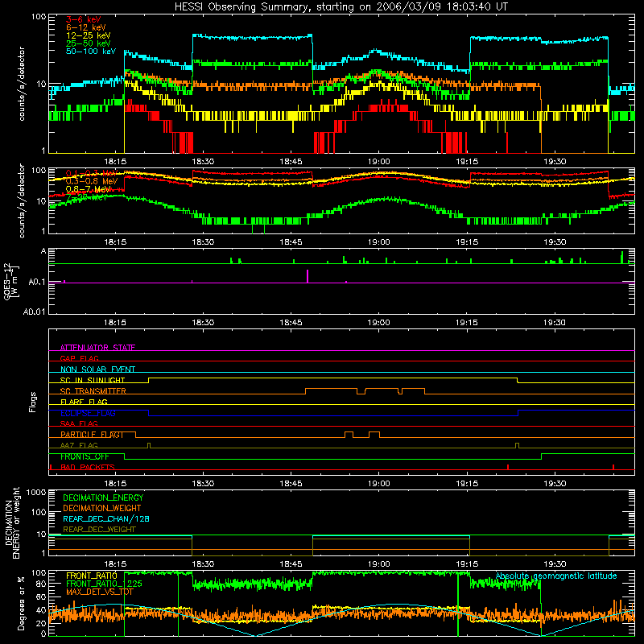Select the green FRONTS_OFF label
This screenshot has height=644, width=644.
tap(85, 456)
